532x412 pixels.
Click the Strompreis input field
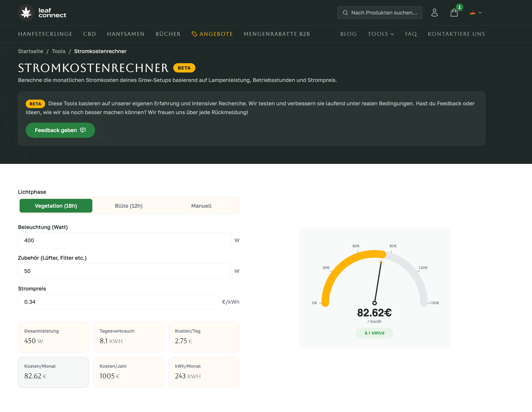click(118, 302)
